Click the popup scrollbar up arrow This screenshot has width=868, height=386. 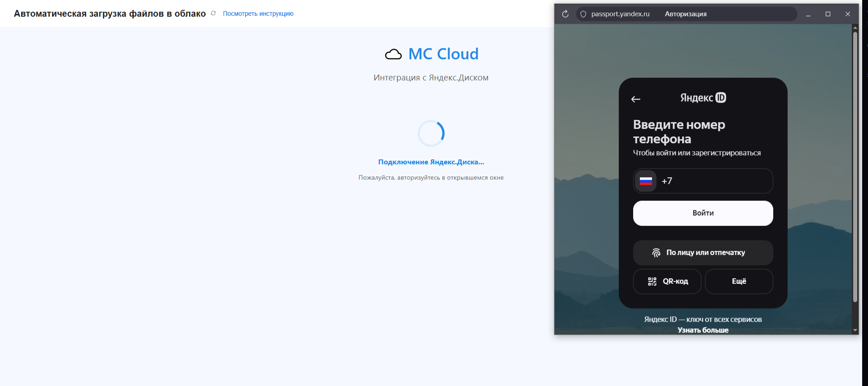[855, 28]
